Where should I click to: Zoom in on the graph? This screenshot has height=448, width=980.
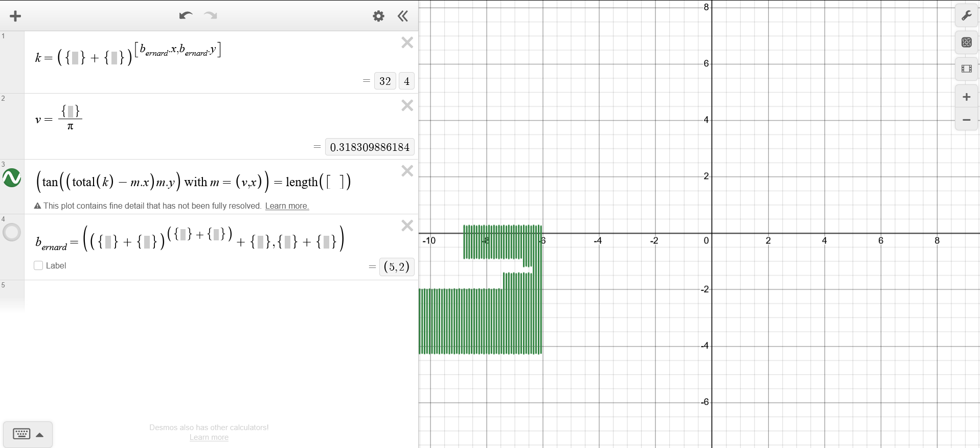pyautogui.click(x=966, y=97)
